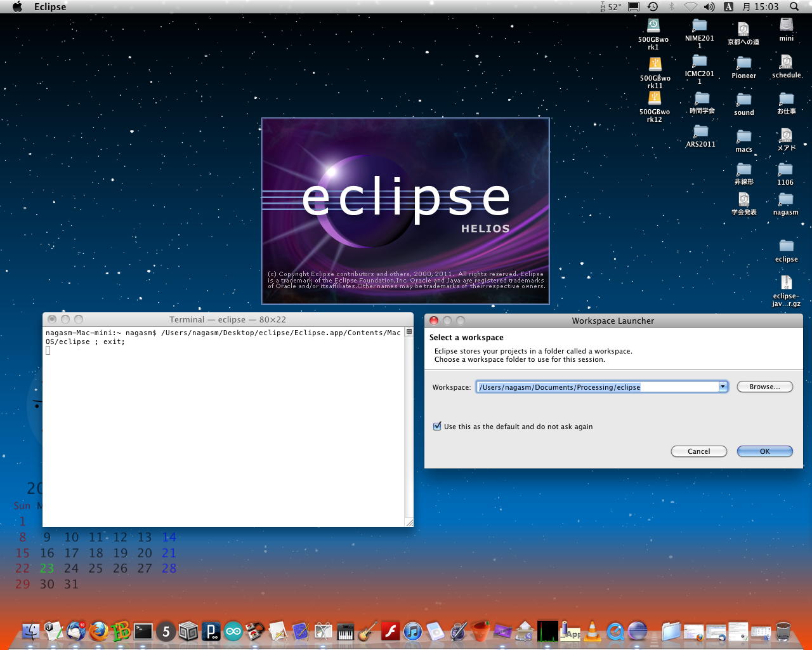Click the Time Machine menu bar icon
This screenshot has height=650, width=812.
tap(652, 6)
